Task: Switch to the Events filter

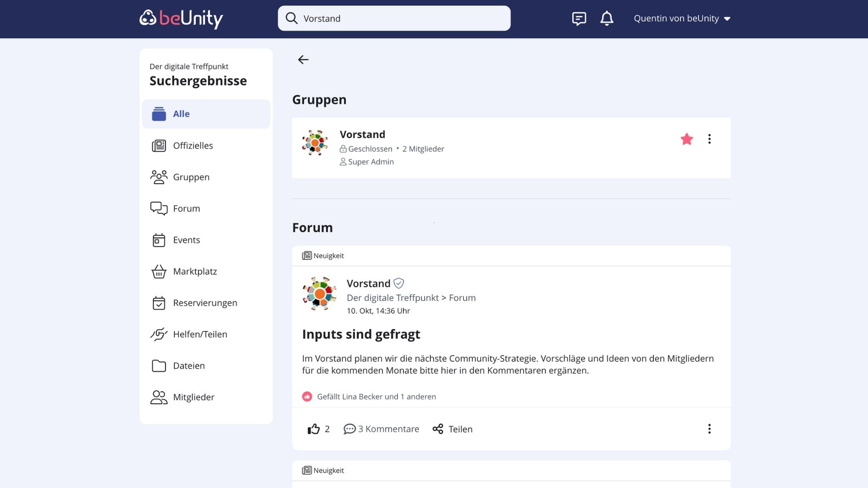Action: coord(186,240)
